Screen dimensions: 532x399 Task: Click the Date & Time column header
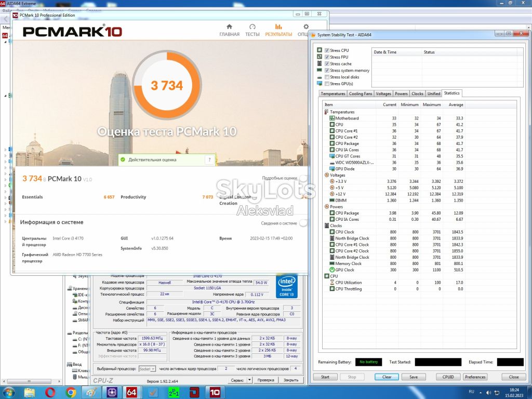pyautogui.click(x=396, y=52)
